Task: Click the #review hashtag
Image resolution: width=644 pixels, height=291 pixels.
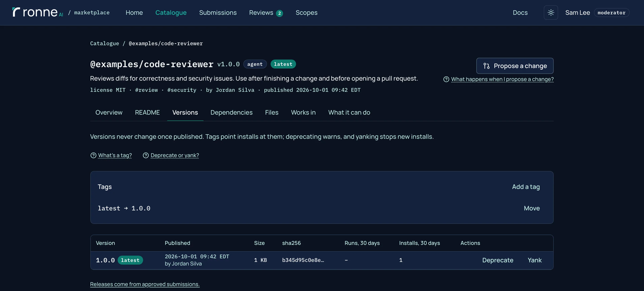Action: click(146, 90)
